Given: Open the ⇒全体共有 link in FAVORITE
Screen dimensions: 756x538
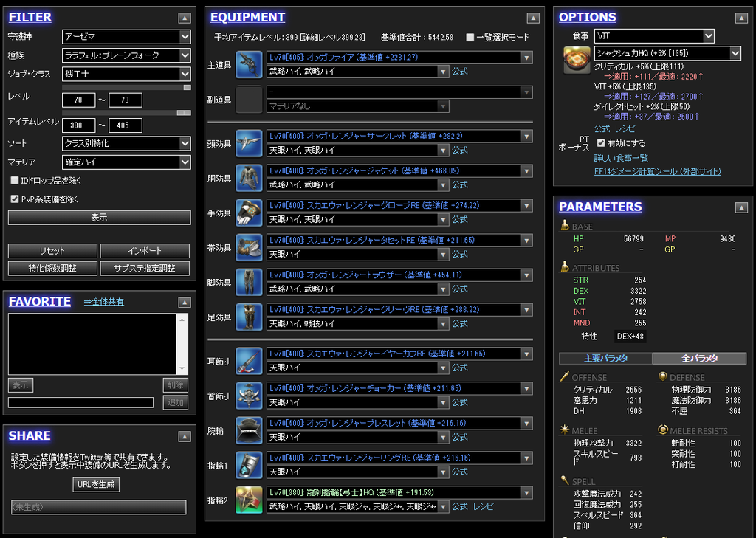Looking at the screenshot, I should (103, 302).
